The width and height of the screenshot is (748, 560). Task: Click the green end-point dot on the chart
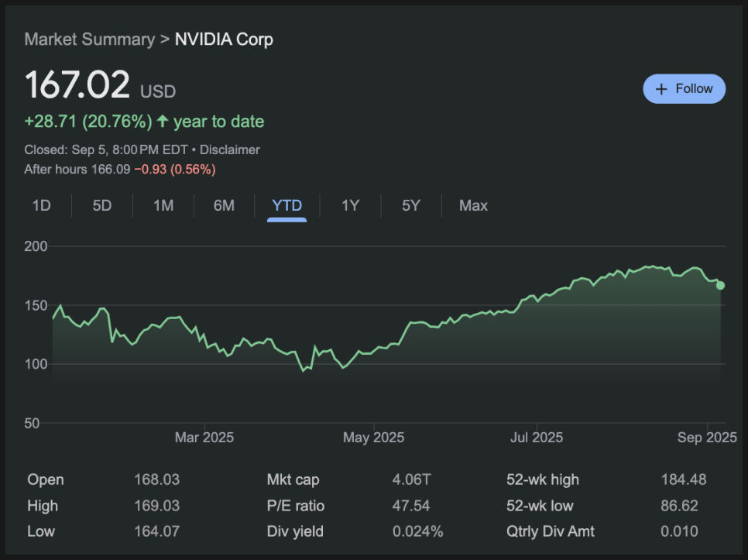720,285
